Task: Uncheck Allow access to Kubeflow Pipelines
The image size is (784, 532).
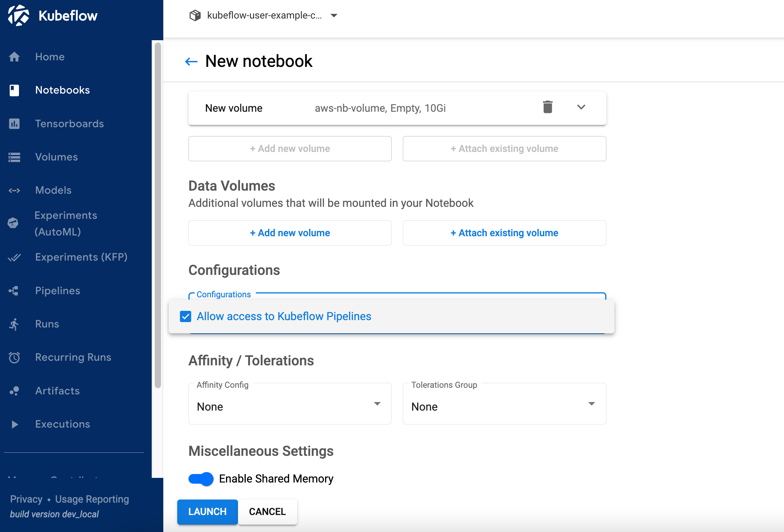Action: [x=186, y=316]
